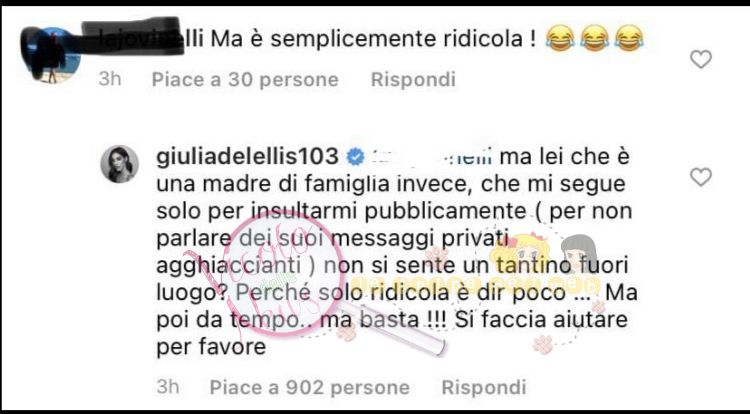Click the blurred mention in giuliadelellis103's reply

tap(432, 156)
